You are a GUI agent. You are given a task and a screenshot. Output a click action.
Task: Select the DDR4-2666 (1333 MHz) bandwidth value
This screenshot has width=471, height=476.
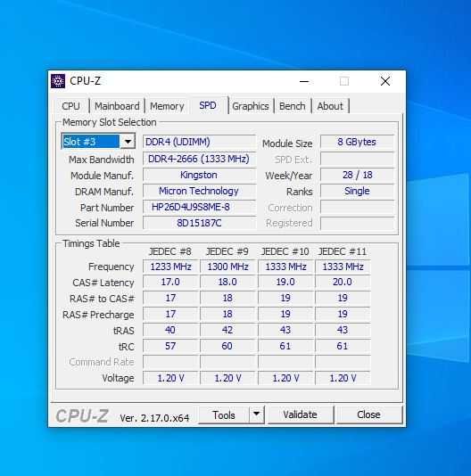[x=199, y=159]
